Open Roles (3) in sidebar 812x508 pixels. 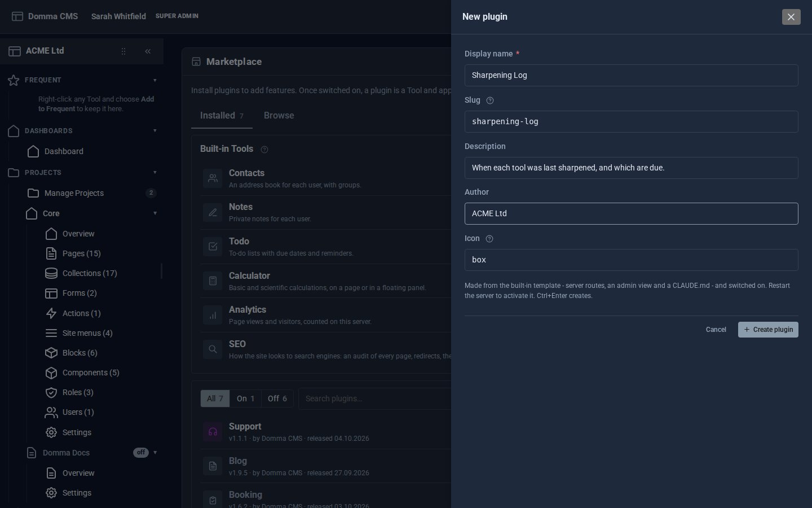78,392
